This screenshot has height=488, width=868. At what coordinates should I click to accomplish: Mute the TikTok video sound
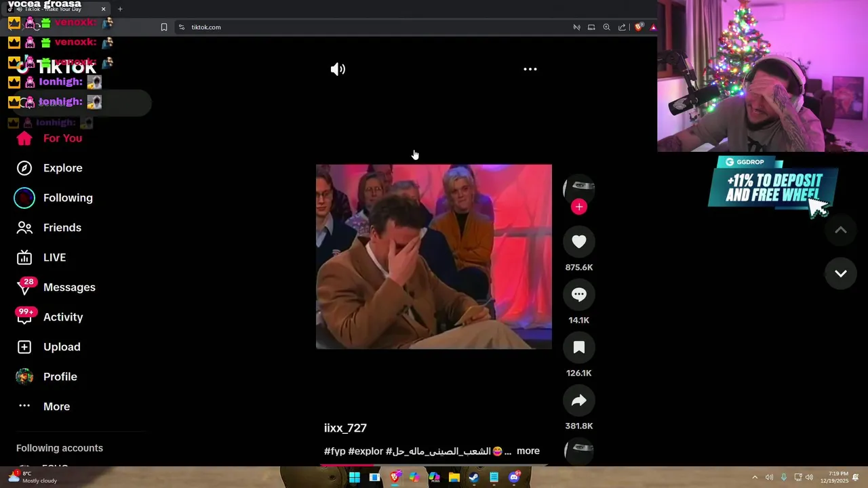click(x=338, y=69)
